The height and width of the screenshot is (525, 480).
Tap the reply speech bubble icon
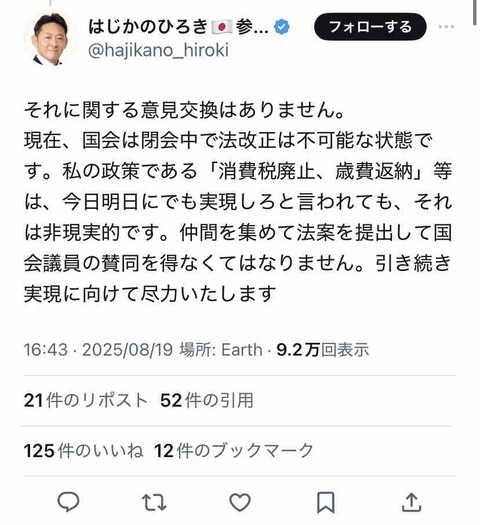tap(68, 502)
